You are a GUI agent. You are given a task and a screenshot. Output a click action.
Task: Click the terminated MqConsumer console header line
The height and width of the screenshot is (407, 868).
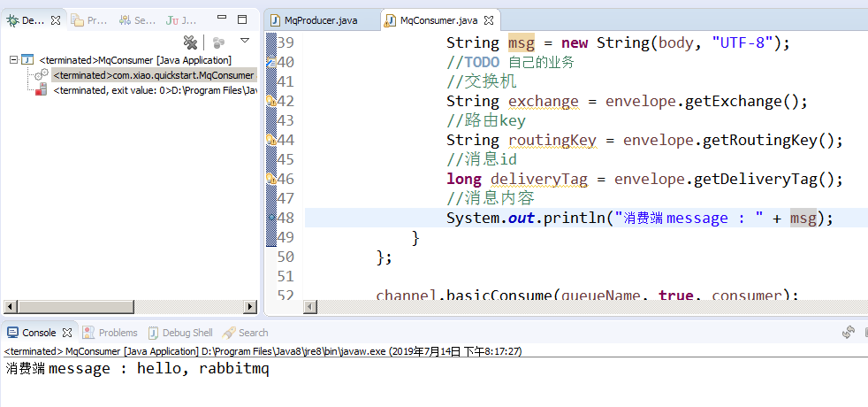pos(263,351)
